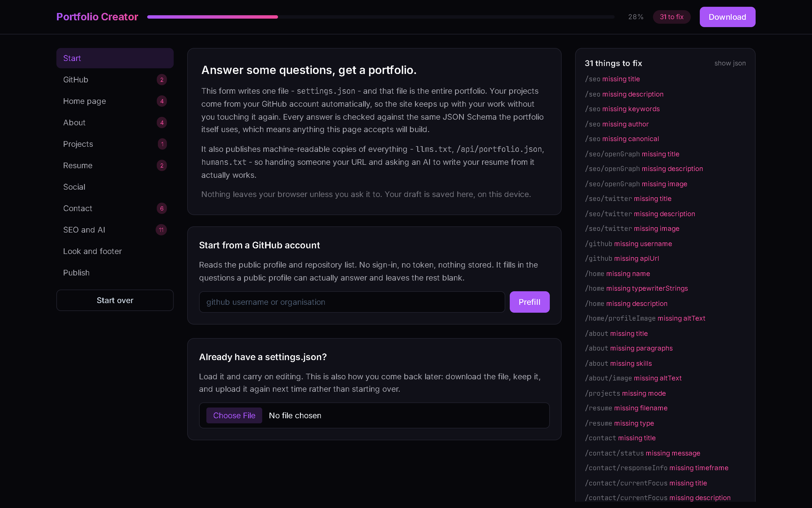Viewport: 812px width, 508px height.
Task: Open the Publish section
Action: (x=115, y=273)
